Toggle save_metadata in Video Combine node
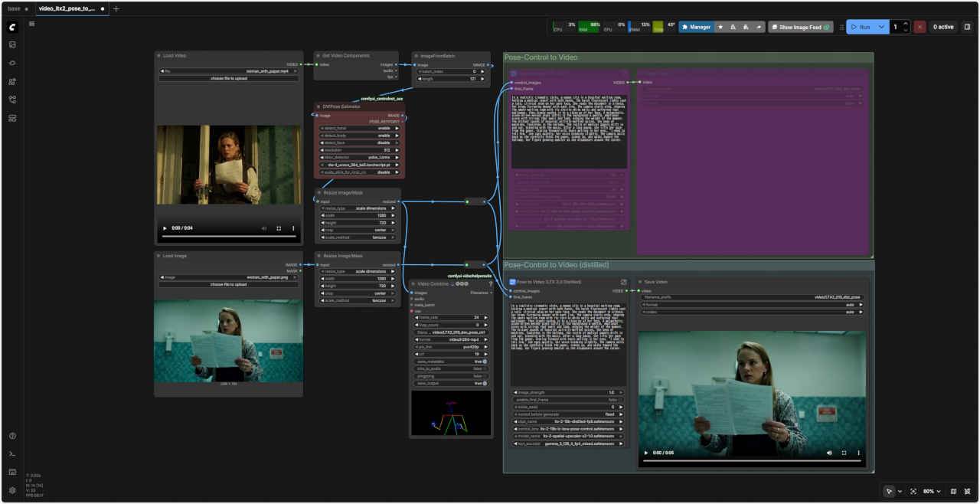The width and height of the screenshot is (980, 504). tap(485, 362)
